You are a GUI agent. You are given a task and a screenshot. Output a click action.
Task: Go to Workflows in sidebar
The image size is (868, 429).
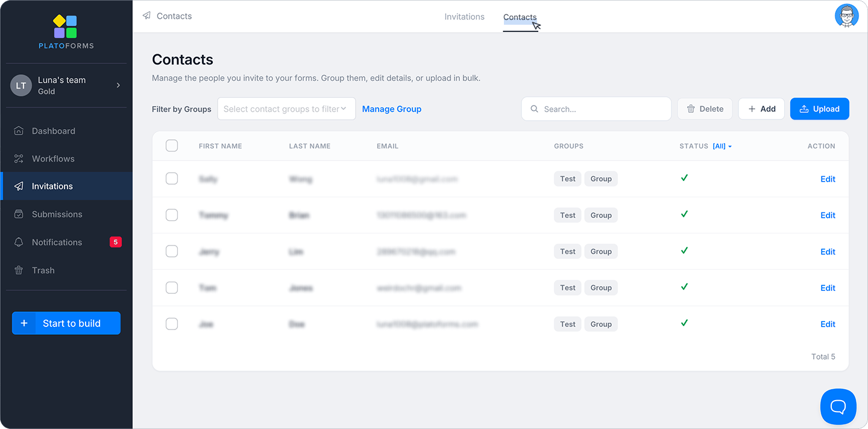pos(66,159)
